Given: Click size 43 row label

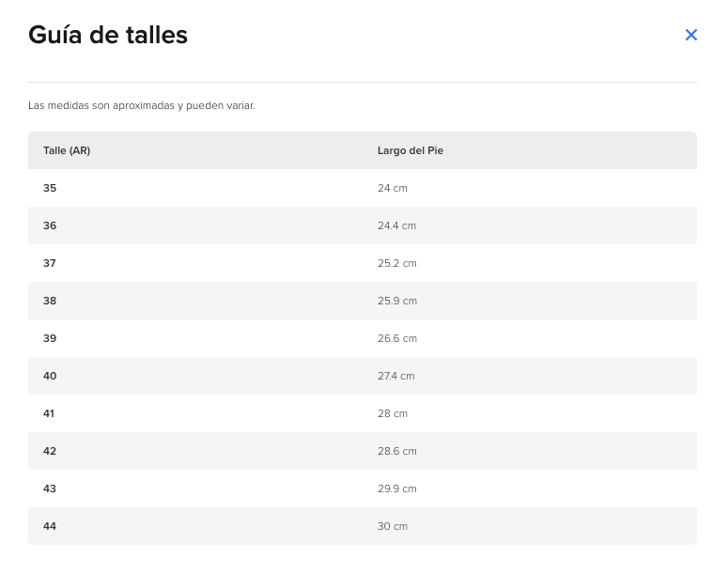Looking at the screenshot, I should point(49,489).
